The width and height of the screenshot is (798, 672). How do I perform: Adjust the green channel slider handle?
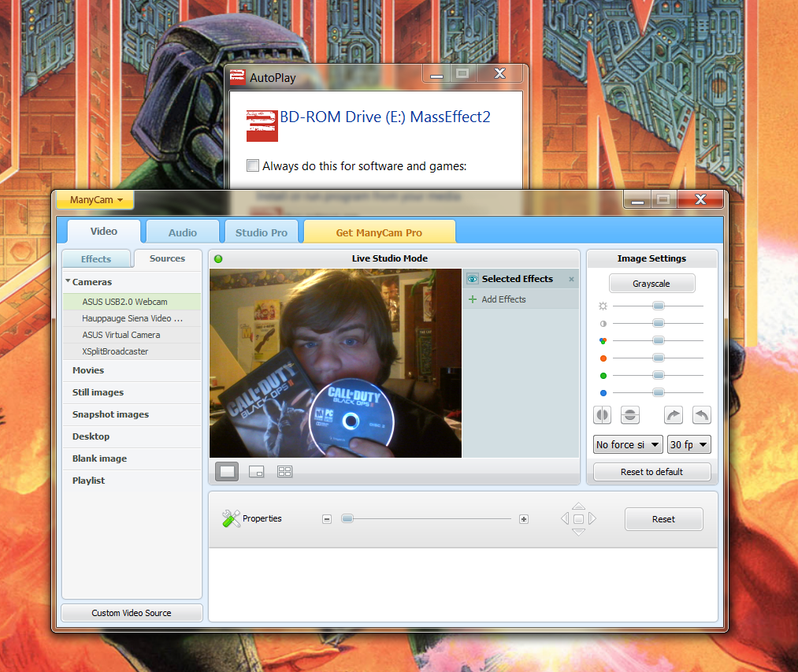tap(658, 375)
